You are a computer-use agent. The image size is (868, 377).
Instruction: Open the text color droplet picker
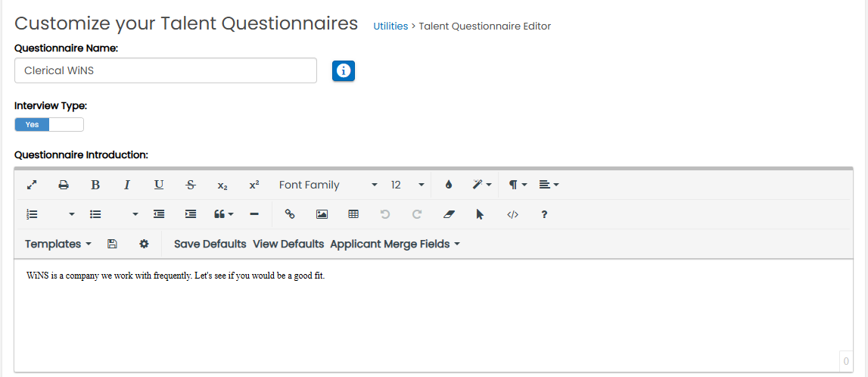[449, 185]
